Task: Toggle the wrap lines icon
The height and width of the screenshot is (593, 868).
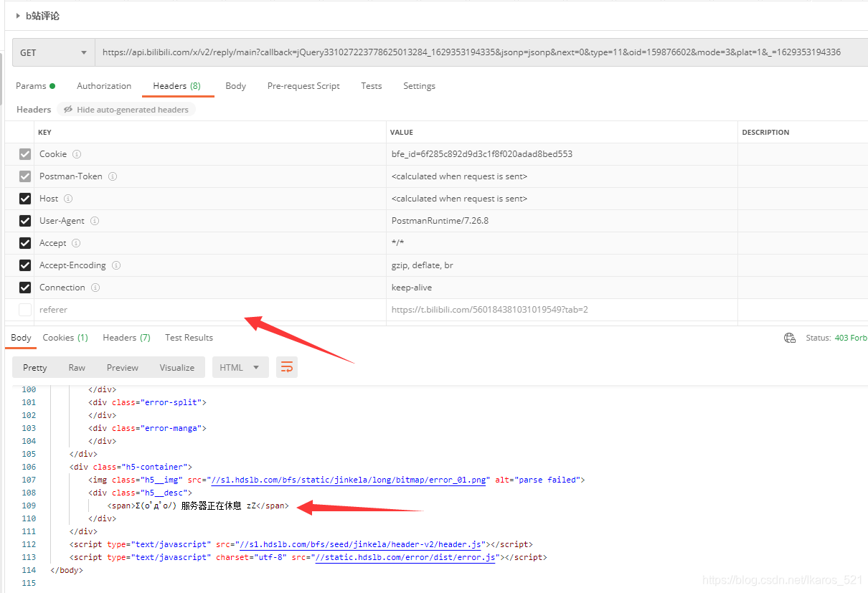Action: (x=287, y=367)
